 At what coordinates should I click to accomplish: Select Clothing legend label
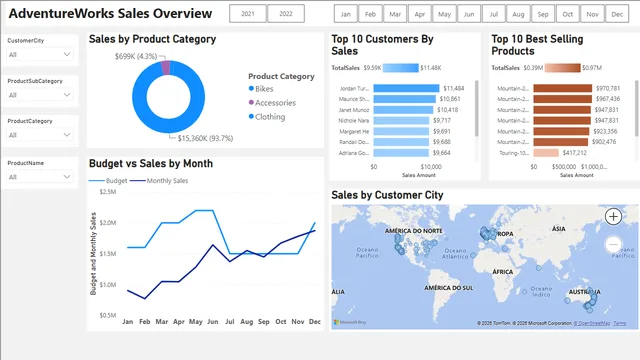click(270, 117)
